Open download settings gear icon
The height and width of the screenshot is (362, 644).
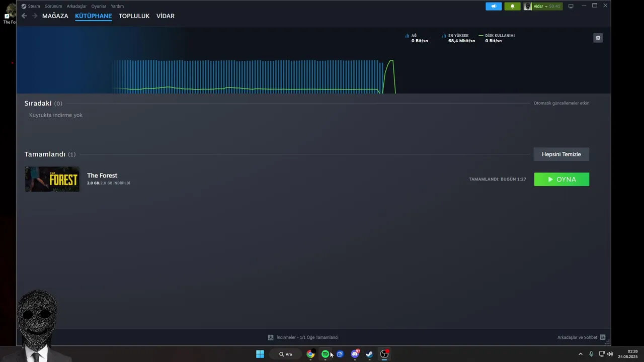[x=598, y=38]
